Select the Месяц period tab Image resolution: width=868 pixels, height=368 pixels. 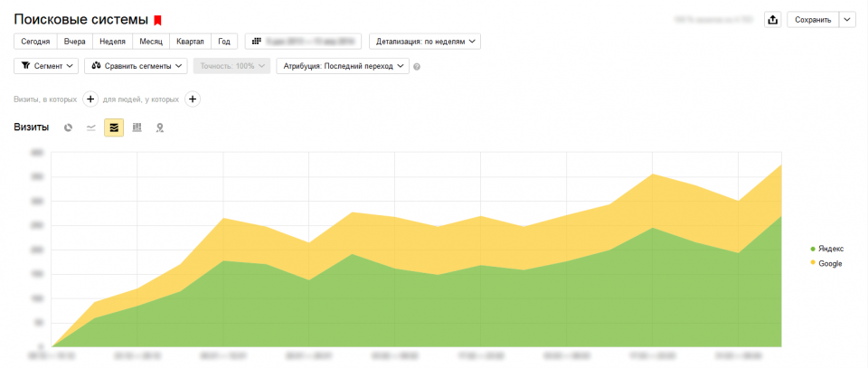tap(151, 42)
